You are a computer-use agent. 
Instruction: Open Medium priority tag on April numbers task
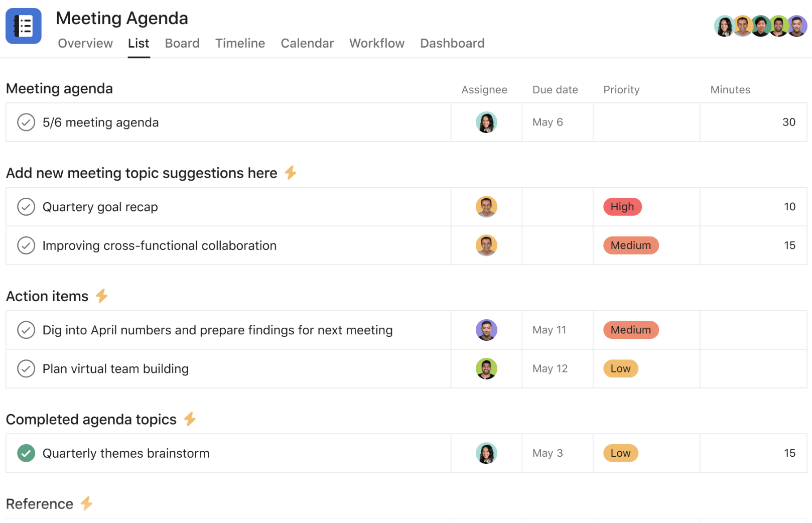pos(631,330)
